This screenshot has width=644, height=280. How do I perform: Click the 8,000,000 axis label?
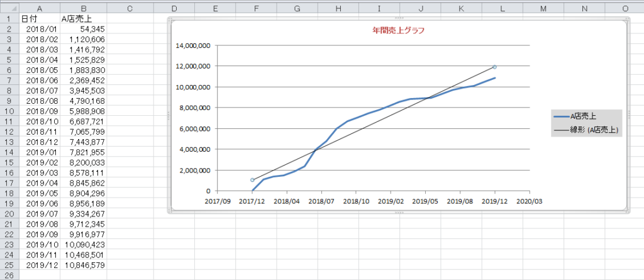click(195, 108)
